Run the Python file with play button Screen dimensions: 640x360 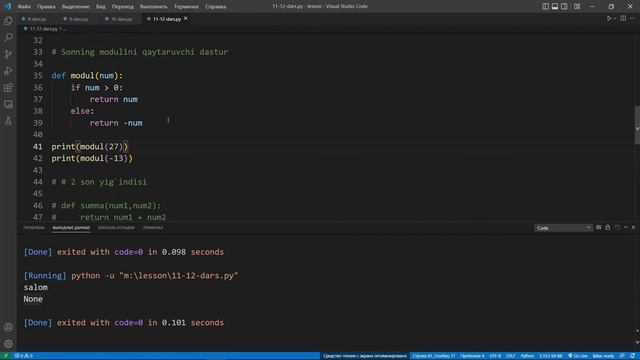609,18
